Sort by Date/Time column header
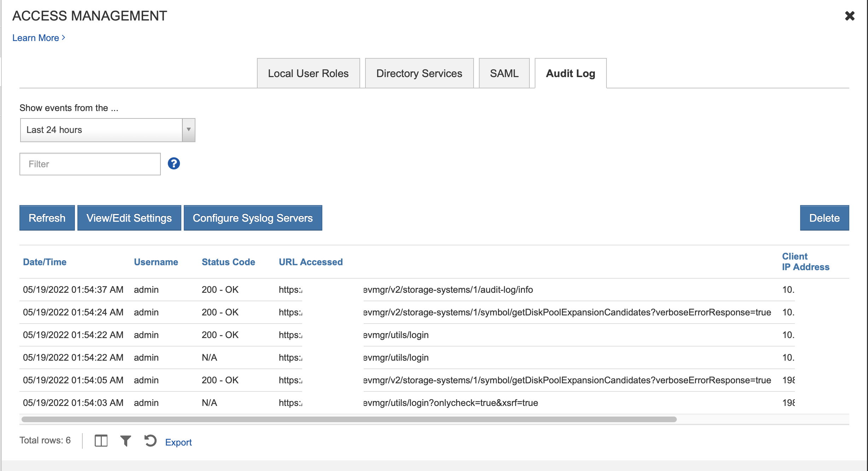 [x=45, y=262]
